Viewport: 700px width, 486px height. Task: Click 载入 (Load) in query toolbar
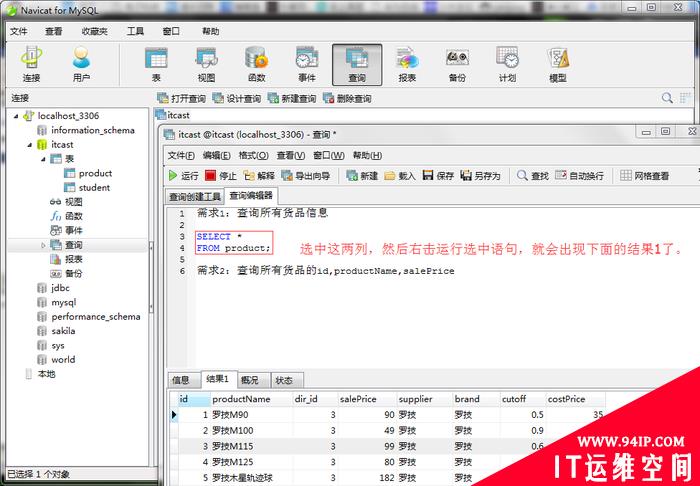400,176
